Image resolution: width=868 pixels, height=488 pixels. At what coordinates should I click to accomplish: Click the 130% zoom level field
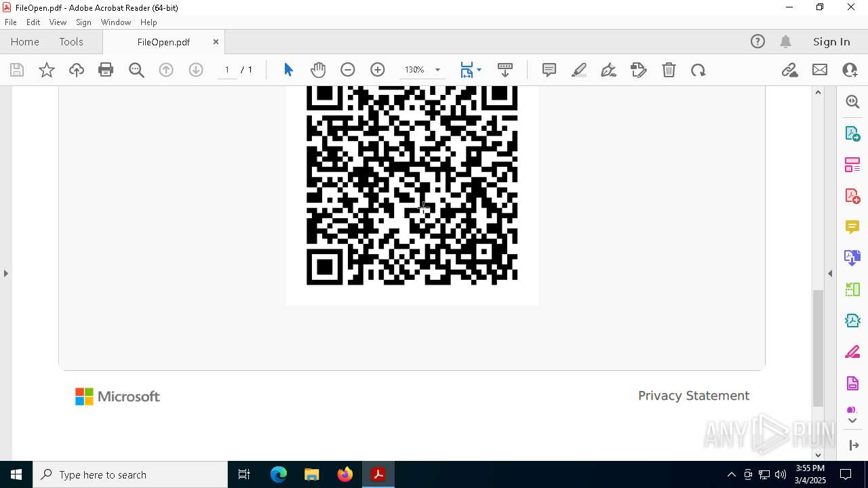tap(414, 70)
